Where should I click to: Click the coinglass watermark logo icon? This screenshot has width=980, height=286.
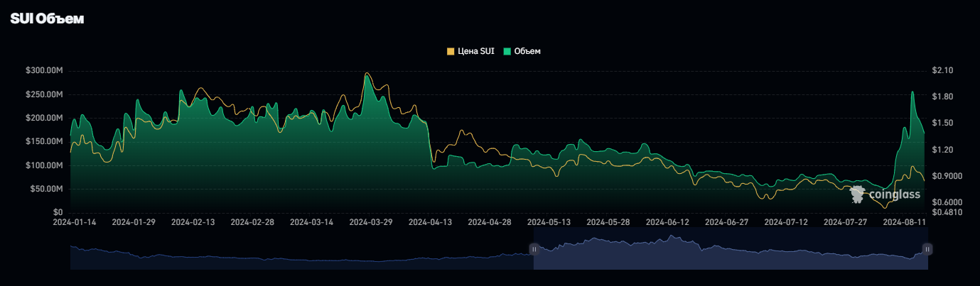click(x=858, y=194)
